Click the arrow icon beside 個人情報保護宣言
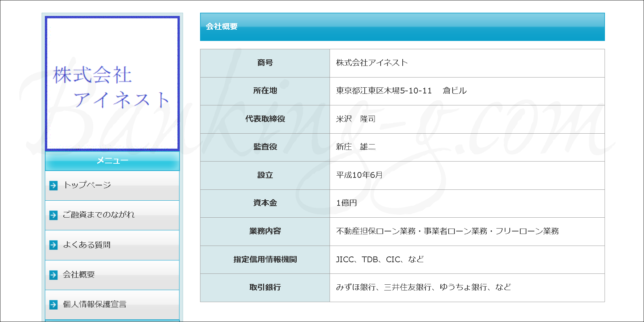The image size is (644, 322). pos(54,305)
